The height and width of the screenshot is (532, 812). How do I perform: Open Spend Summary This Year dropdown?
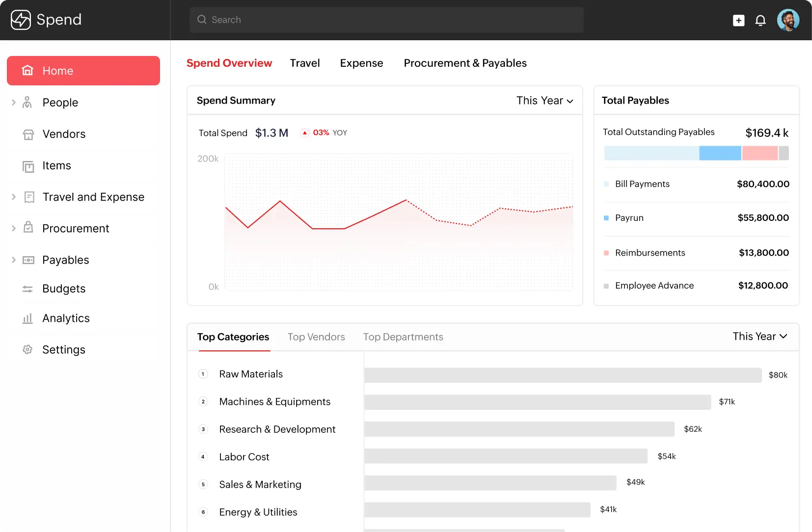544,101
